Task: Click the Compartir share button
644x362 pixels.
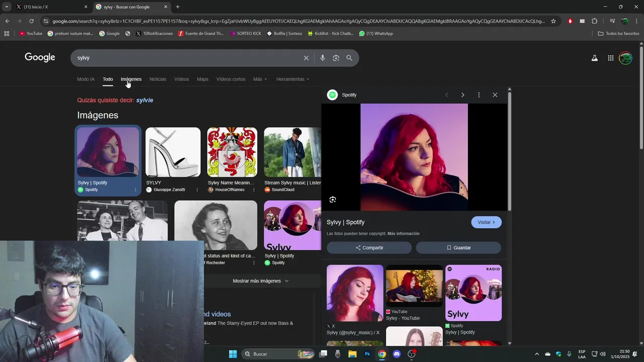Action: point(369,248)
